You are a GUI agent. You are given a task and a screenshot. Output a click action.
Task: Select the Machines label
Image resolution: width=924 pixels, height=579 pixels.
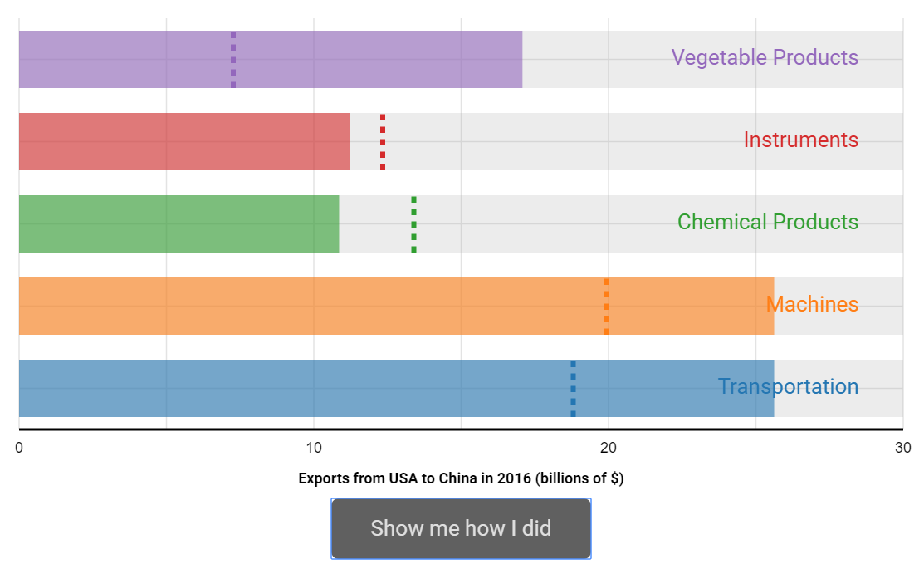coord(812,304)
